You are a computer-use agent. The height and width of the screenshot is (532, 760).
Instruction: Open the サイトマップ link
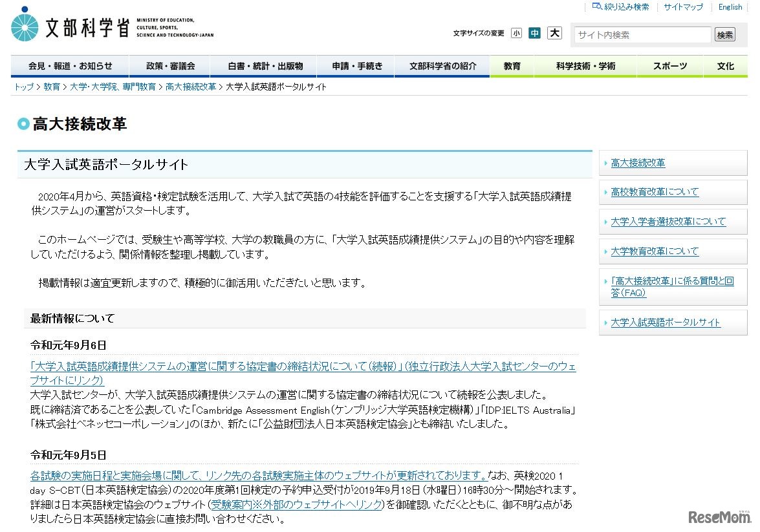coord(682,6)
